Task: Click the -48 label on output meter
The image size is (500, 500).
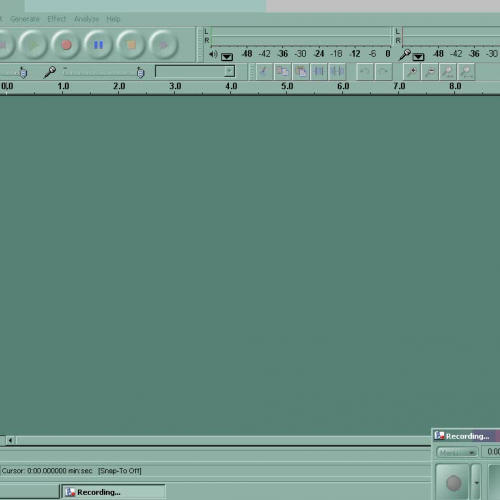Action: tap(247, 54)
